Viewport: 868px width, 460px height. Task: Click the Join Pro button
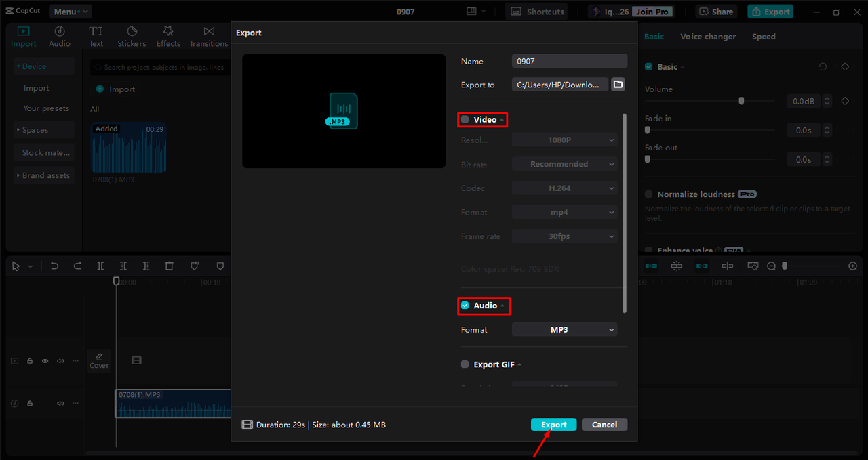pyautogui.click(x=652, y=12)
